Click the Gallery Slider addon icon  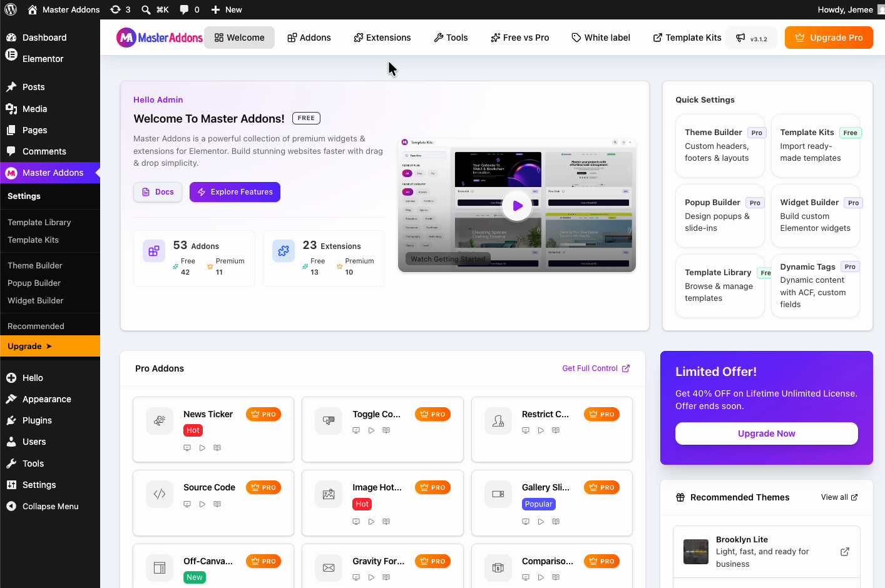tap(498, 494)
